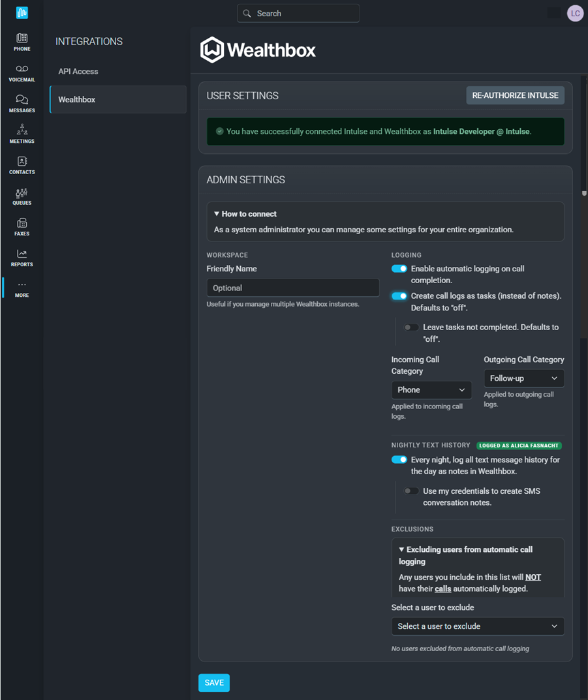
Task: Open the Messages section
Action: 22,104
